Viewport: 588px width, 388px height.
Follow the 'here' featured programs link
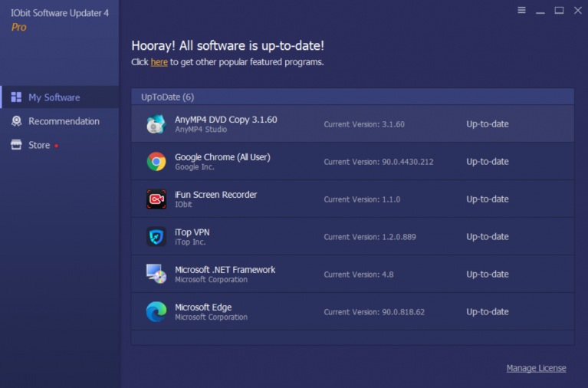[159, 62]
